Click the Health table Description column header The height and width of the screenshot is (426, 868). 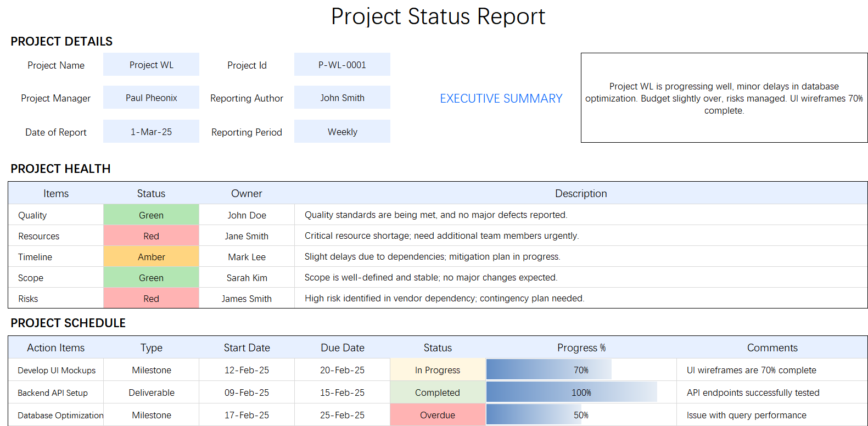[x=581, y=193]
